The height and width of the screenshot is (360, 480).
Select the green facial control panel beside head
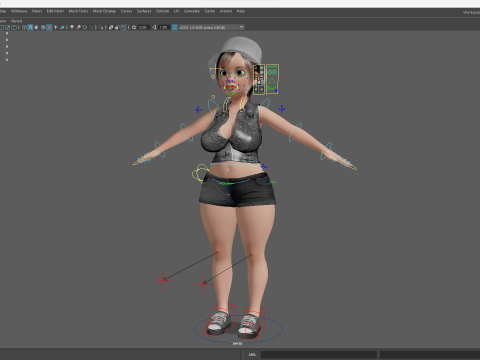[x=272, y=79]
